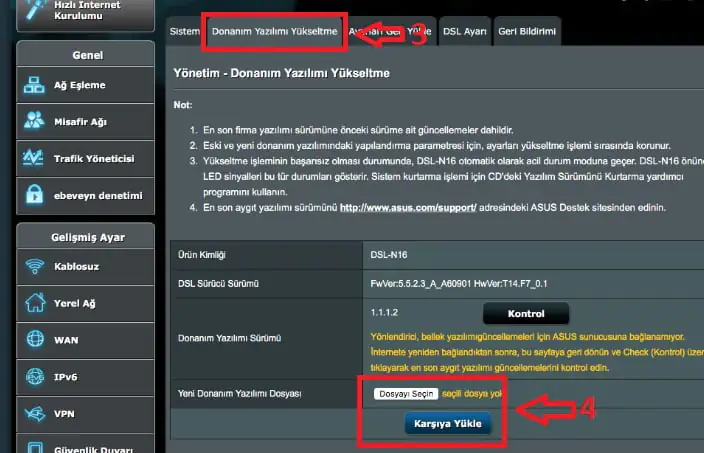The width and height of the screenshot is (704, 453).
Task: Go to VPN menu entry
Action: coord(85,414)
